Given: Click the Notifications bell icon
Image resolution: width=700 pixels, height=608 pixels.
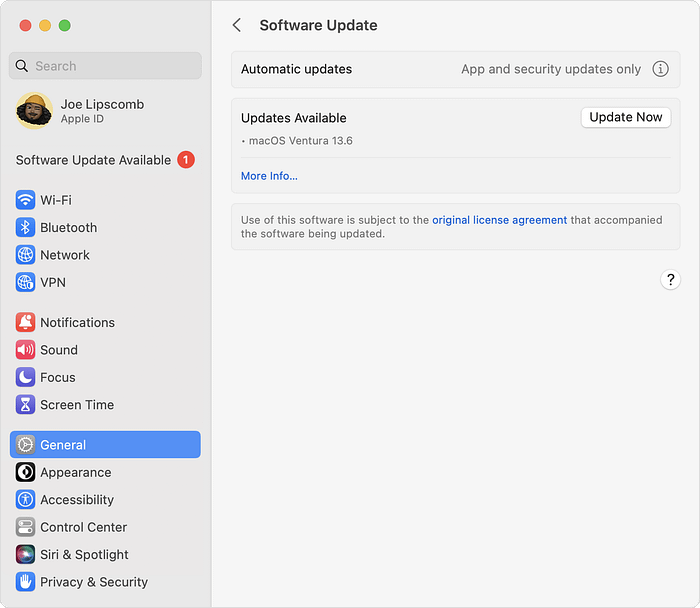Looking at the screenshot, I should [x=25, y=322].
